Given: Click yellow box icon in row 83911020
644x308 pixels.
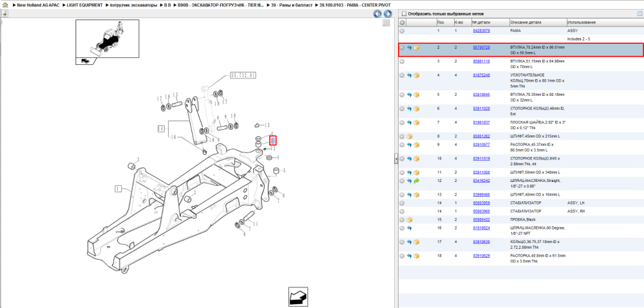Looking at the screenshot, I should [416, 109].
